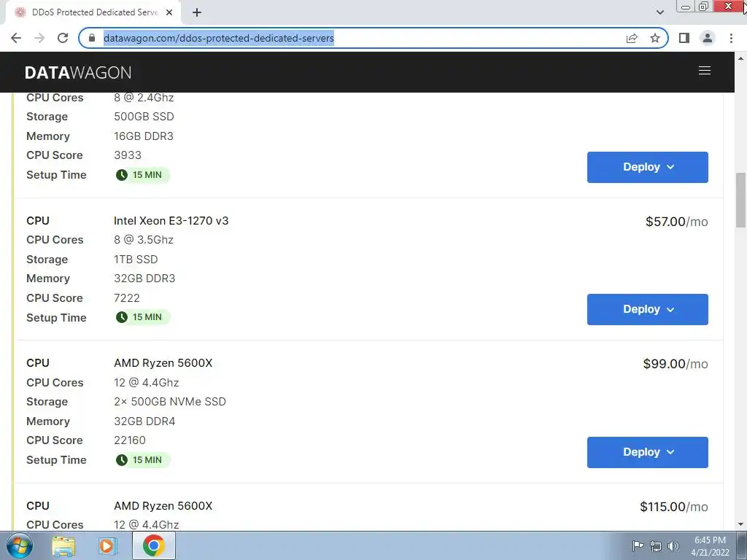
Task: Click the 15 MIN badge of $99.00 Ryzen server
Action: (x=142, y=460)
